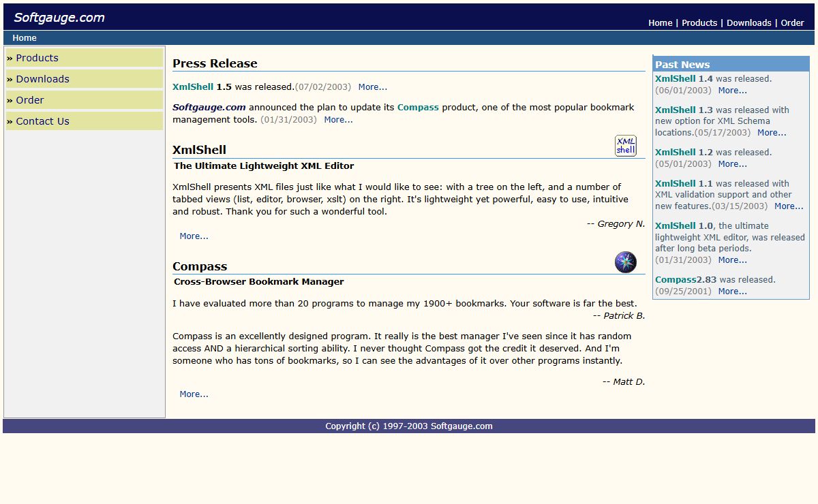This screenshot has width=818, height=504.
Task: Open Downloads from the top-right navigation
Action: click(748, 22)
